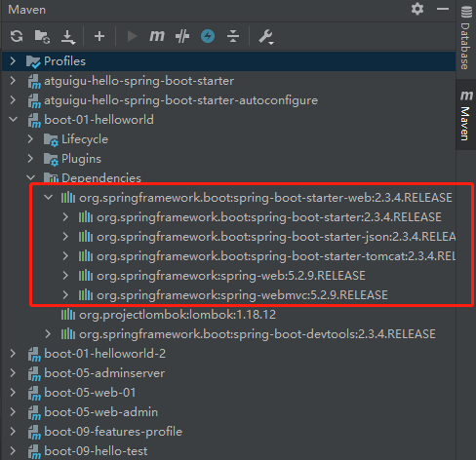Run Maven build play button

[x=132, y=36]
